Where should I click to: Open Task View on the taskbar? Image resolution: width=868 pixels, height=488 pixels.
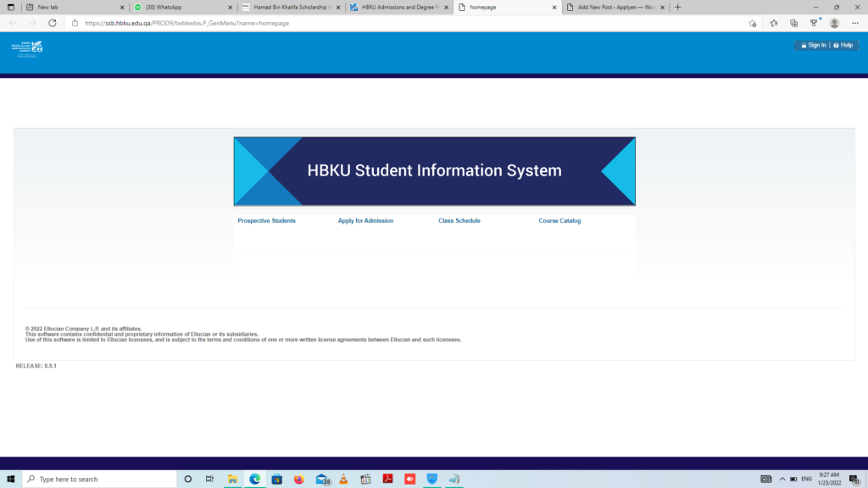pos(209,480)
